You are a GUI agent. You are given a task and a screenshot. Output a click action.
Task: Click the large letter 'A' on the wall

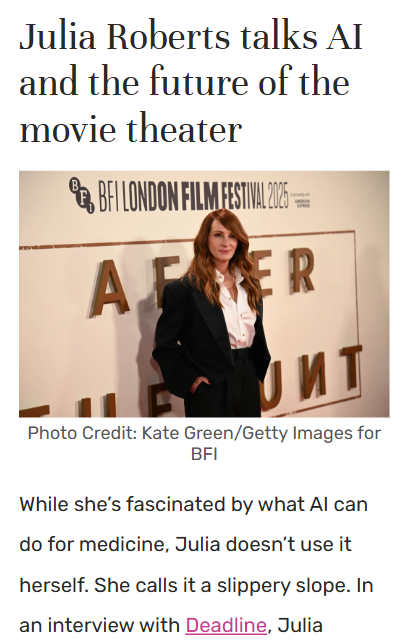click(108, 288)
